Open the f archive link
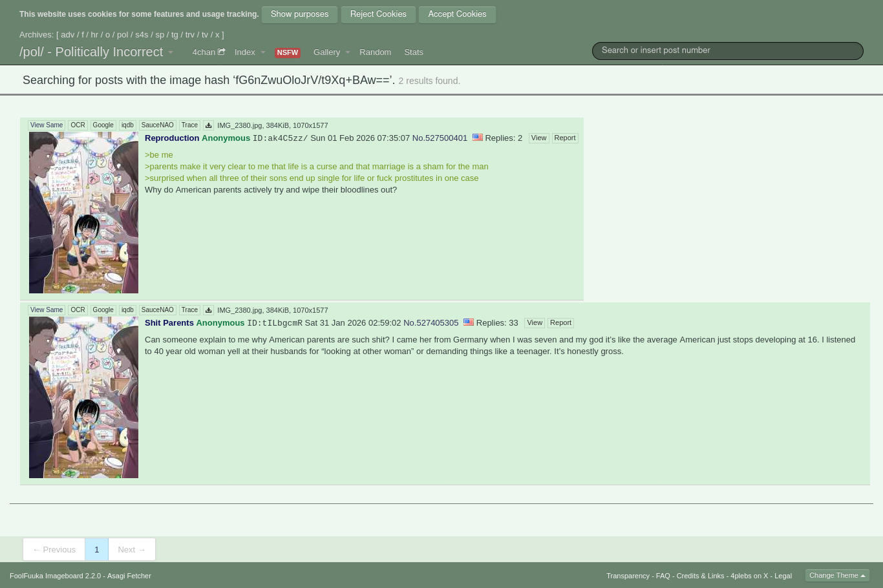This screenshot has width=883, height=588. (83, 35)
